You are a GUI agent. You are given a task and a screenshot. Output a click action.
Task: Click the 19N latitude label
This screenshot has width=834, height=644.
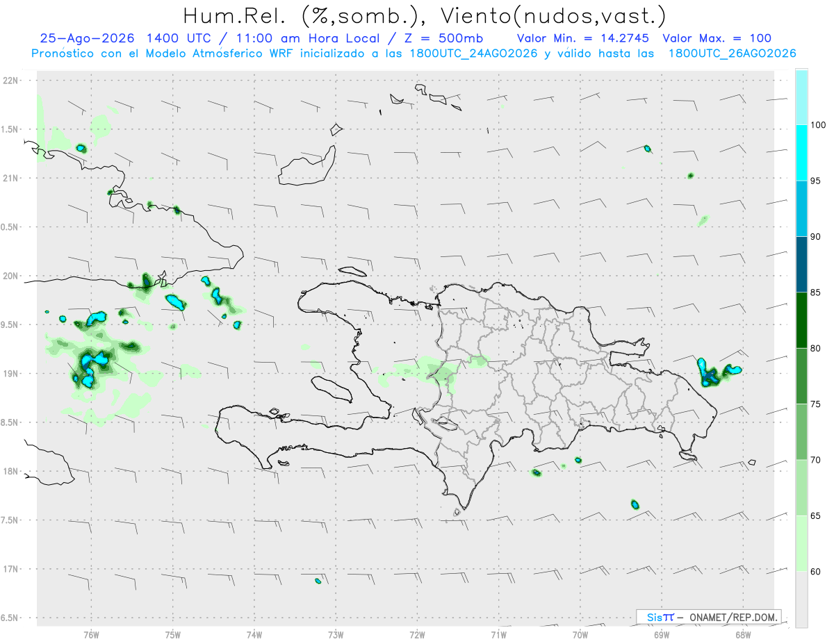[12, 373]
